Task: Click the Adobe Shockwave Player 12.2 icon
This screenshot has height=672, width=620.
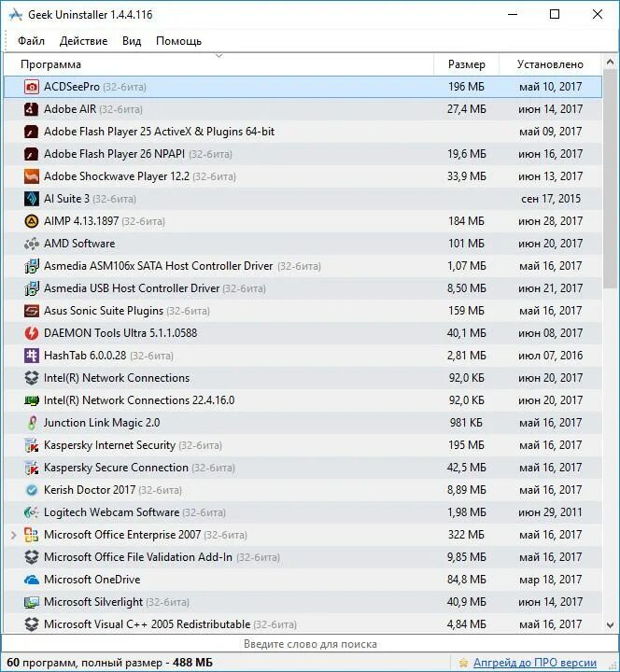Action: (32, 176)
